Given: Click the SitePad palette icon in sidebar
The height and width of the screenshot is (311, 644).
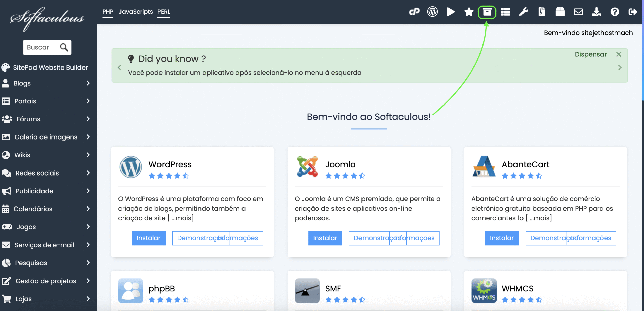Looking at the screenshot, I should 6,67.
